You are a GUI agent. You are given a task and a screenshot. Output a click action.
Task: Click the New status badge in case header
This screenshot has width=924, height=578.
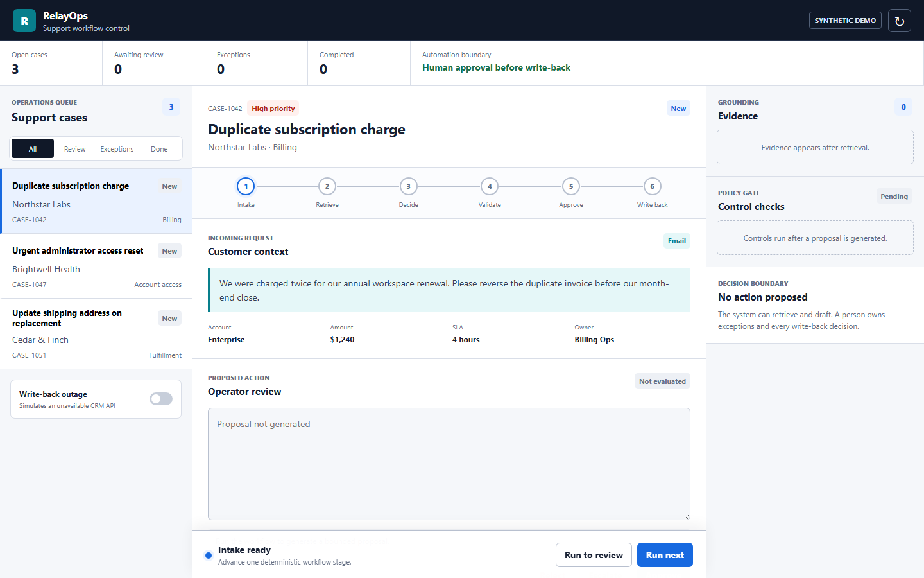[678, 109]
